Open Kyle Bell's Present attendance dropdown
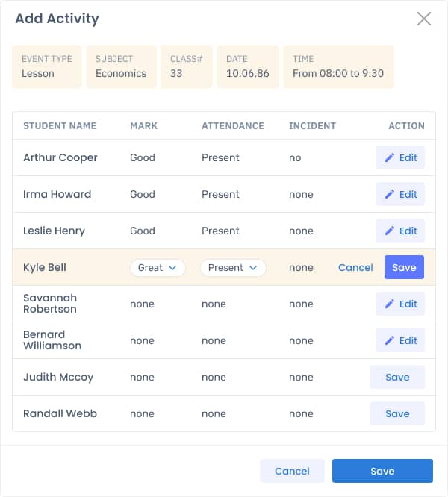448x497 pixels. pyautogui.click(x=233, y=267)
